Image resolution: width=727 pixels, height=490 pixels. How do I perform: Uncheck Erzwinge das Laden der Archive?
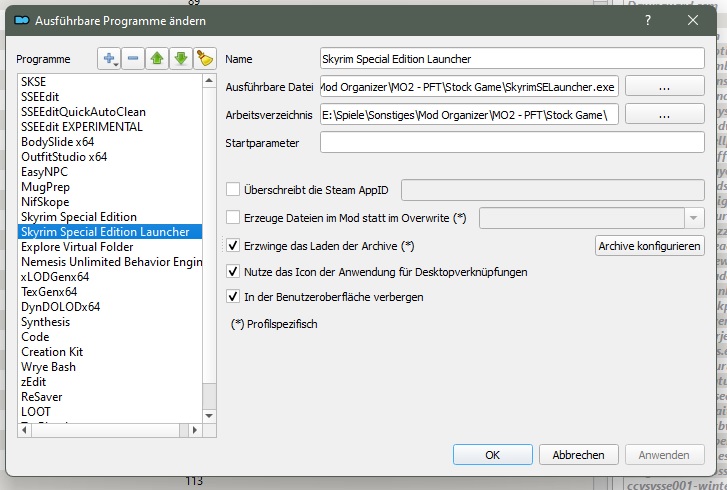click(x=234, y=245)
